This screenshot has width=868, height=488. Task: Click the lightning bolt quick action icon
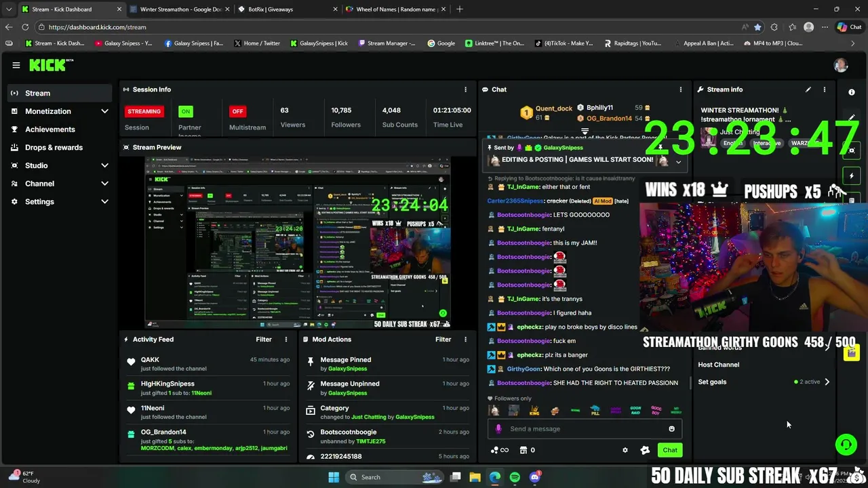pyautogui.click(x=852, y=176)
